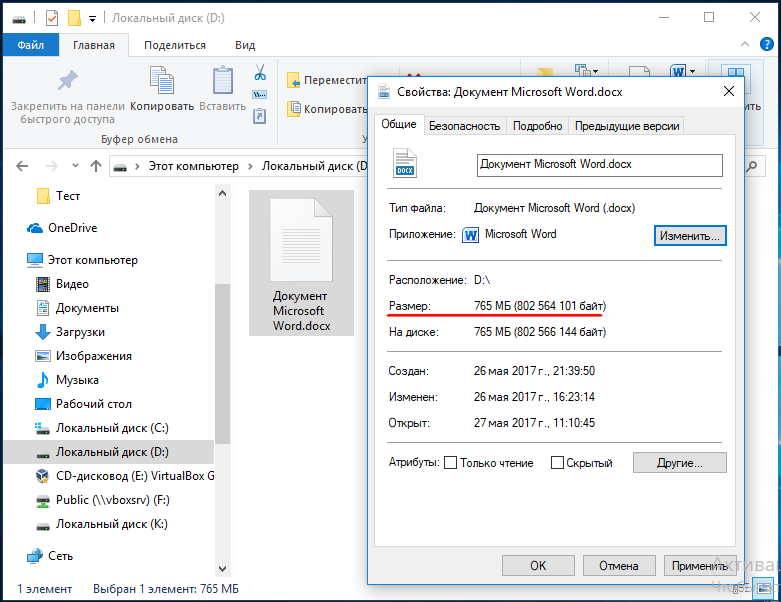Open recent locations dropdown chevron

75,165
